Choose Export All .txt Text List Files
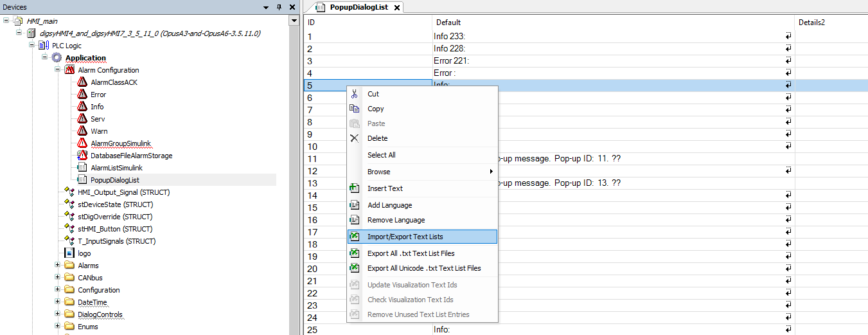This screenshot has height=335, width=868. (422, 253)
